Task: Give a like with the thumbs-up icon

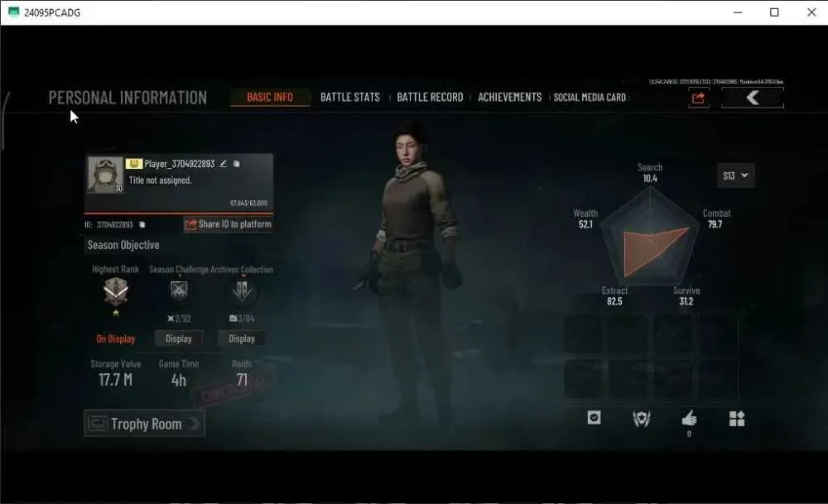Action: pos(689,419)
